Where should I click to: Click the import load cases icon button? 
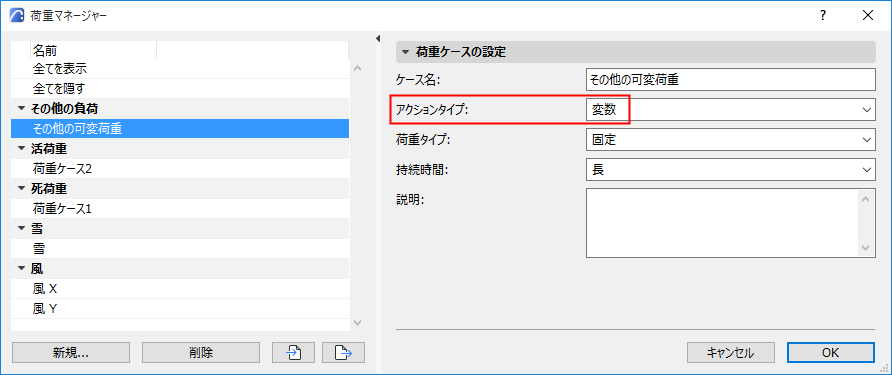coord(294,353)
